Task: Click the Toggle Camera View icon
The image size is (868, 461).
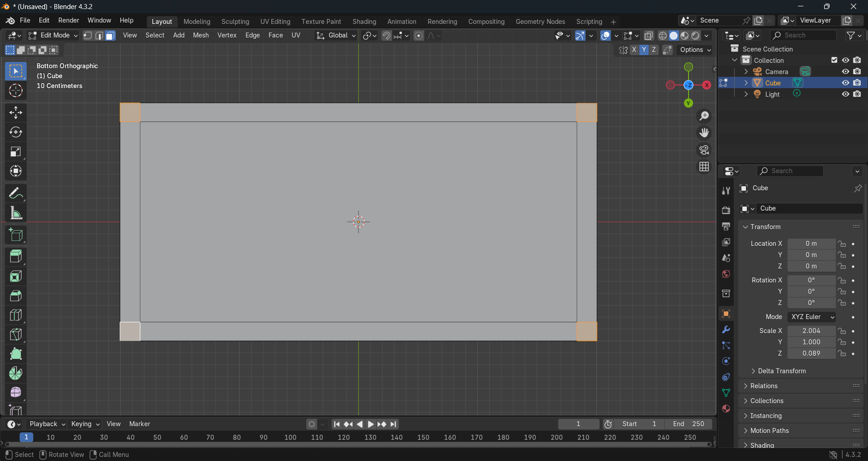Action: [x=704, y=150]
